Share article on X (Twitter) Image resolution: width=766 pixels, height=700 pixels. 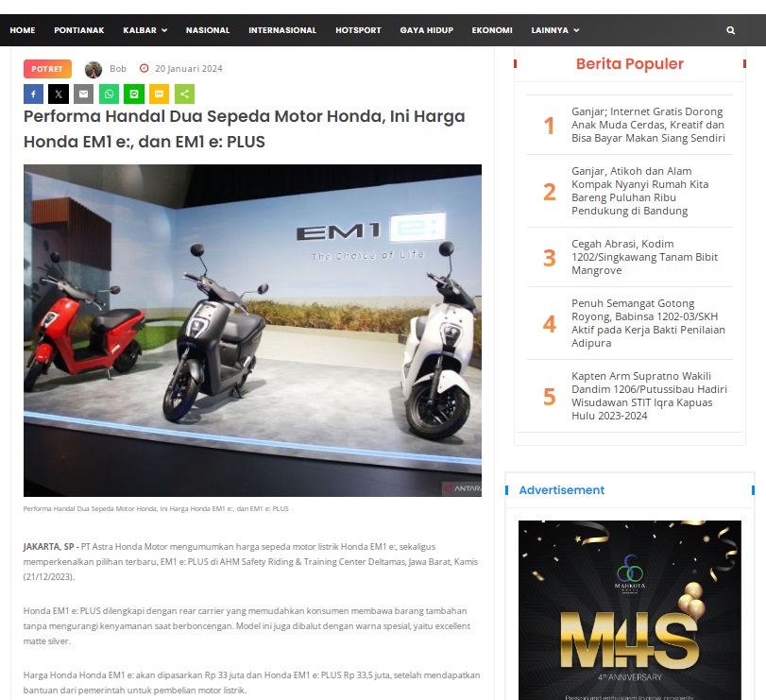pyautogui.click(x=59, y=94)
